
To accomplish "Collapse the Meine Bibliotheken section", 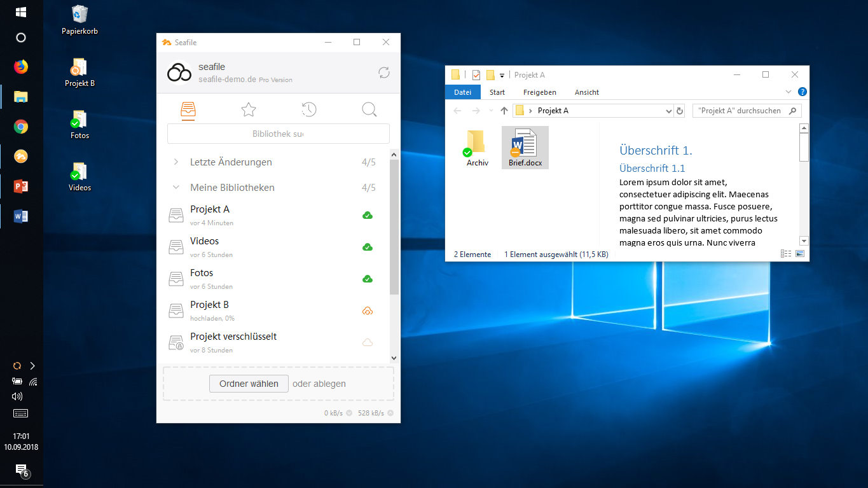I will pyautogui.click(x=177, y=187).
